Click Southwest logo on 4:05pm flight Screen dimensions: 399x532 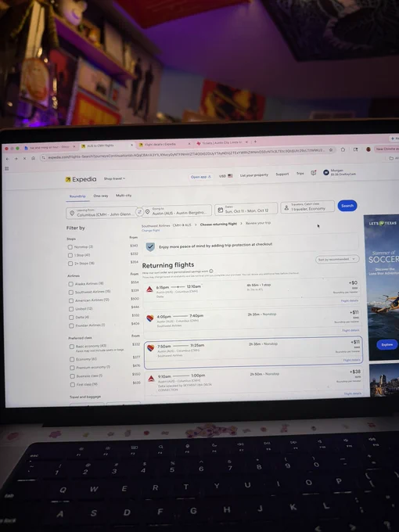150,318
